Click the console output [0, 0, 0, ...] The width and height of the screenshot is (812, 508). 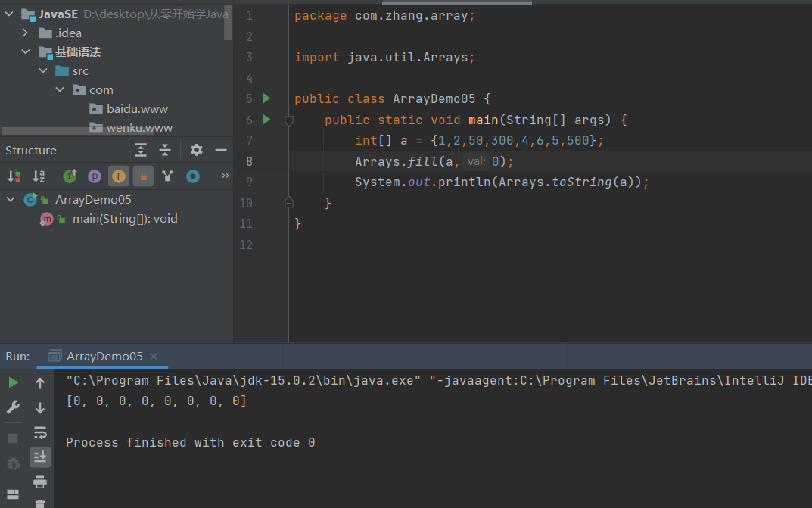[x=157, y=400]
